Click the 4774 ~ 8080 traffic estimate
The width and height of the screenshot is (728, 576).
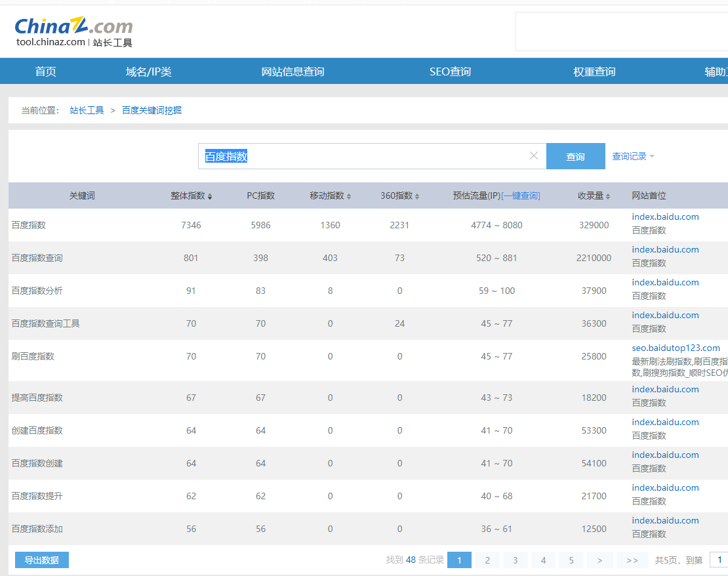496,225
